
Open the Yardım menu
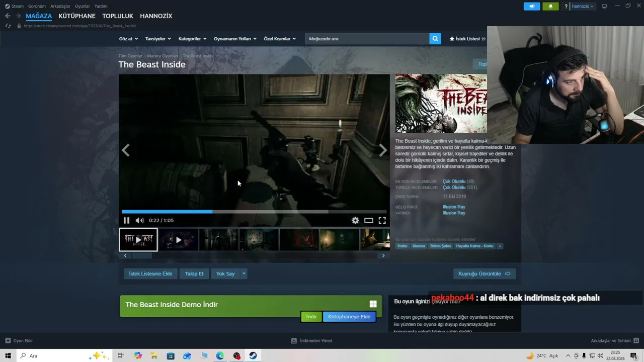tap(101, 7)
